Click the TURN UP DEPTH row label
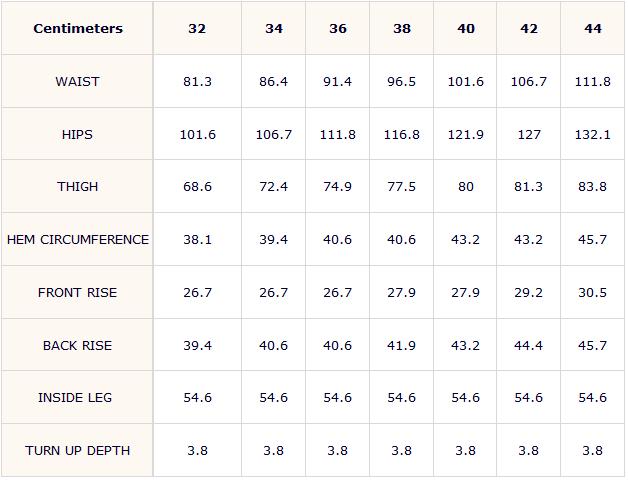Image resolution: width=628 pixels, height=480 pixels. pyautogui.click(x=77, y=450)
